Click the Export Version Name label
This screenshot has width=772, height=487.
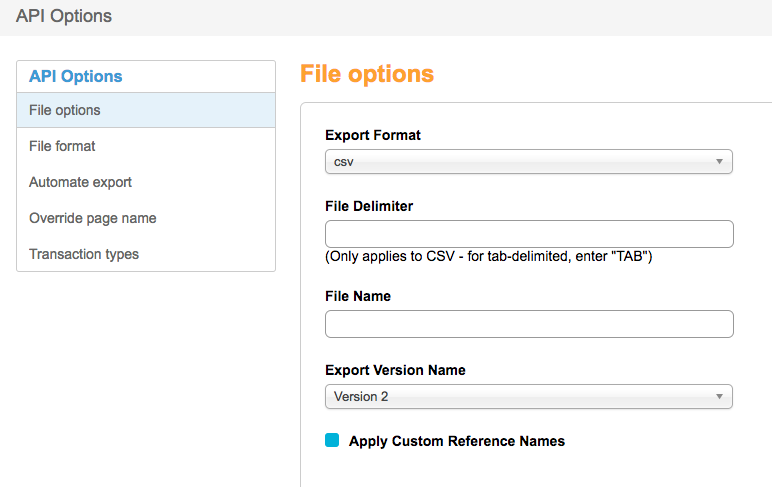(395, 370)
